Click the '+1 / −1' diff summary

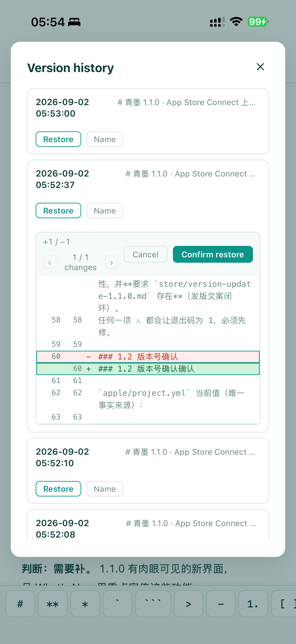57,242
